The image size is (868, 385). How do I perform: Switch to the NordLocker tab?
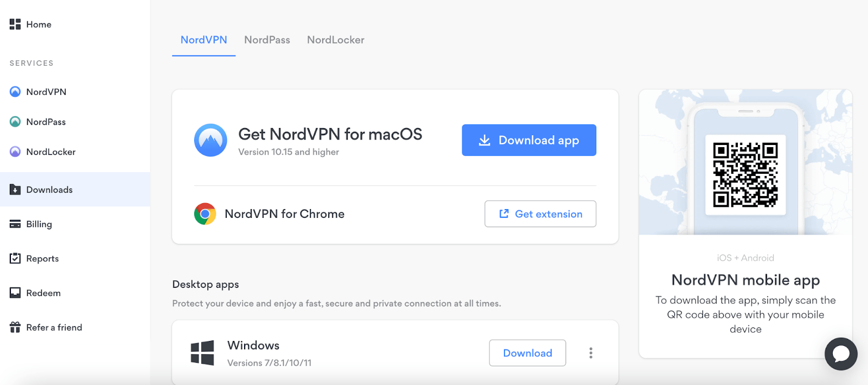(x=335, y=40)
